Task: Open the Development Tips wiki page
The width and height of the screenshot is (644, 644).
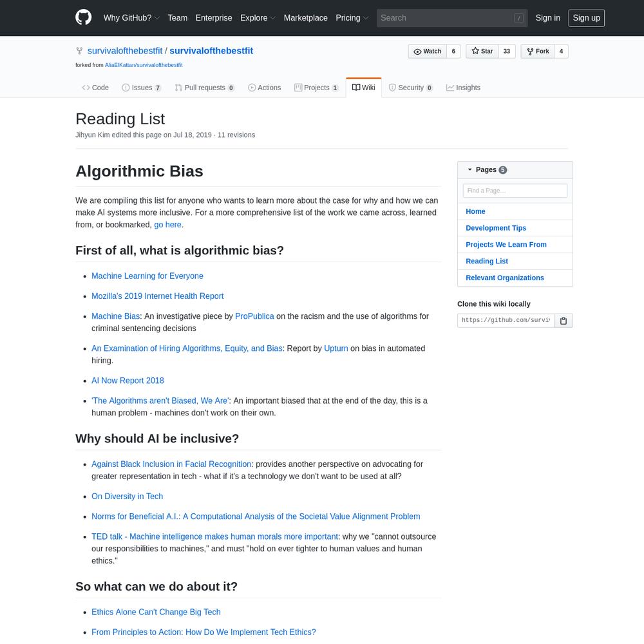Action: pos(496,228)
